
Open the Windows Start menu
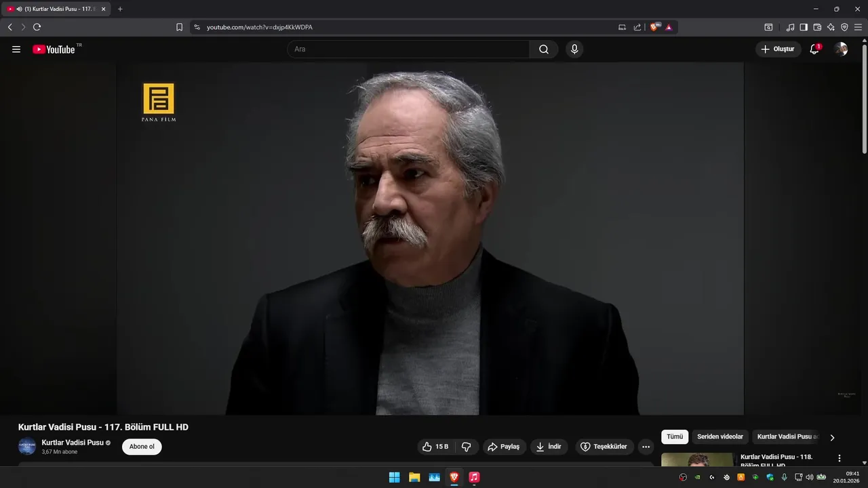coord(394,477)
